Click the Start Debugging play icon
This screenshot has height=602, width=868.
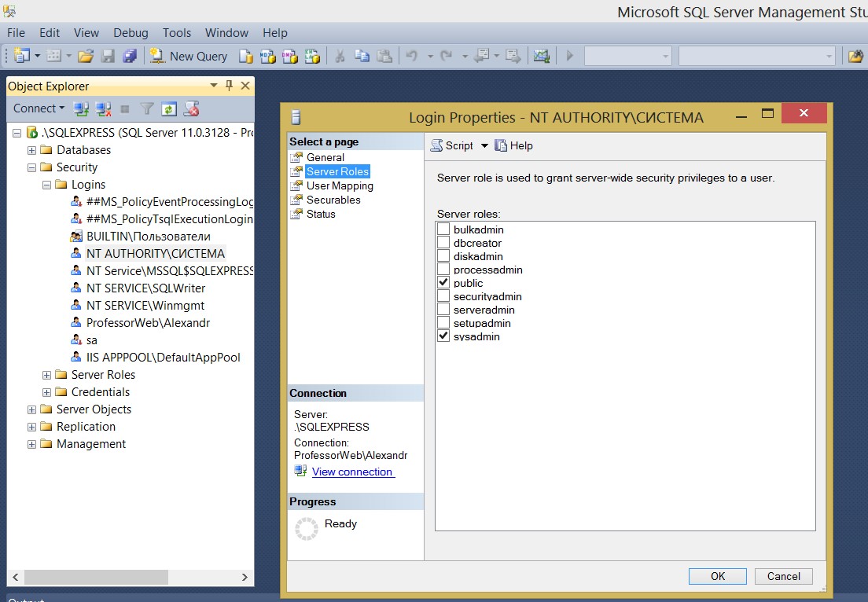(x=569, y=56)
